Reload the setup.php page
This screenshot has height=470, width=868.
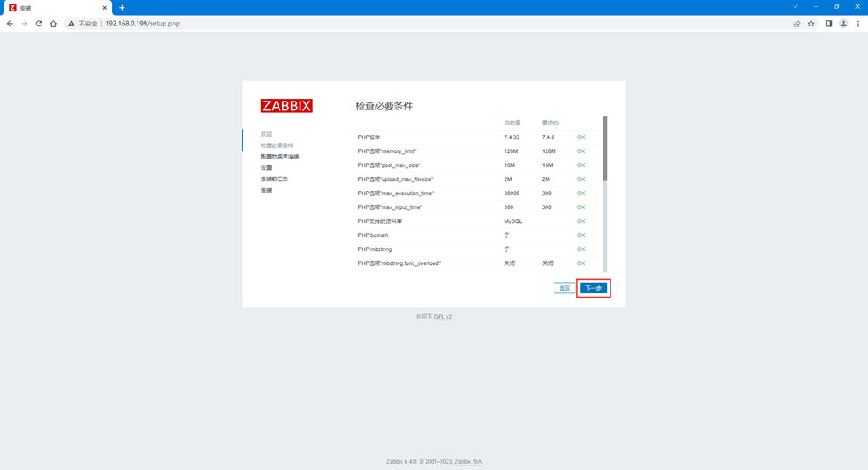point(39,24)
